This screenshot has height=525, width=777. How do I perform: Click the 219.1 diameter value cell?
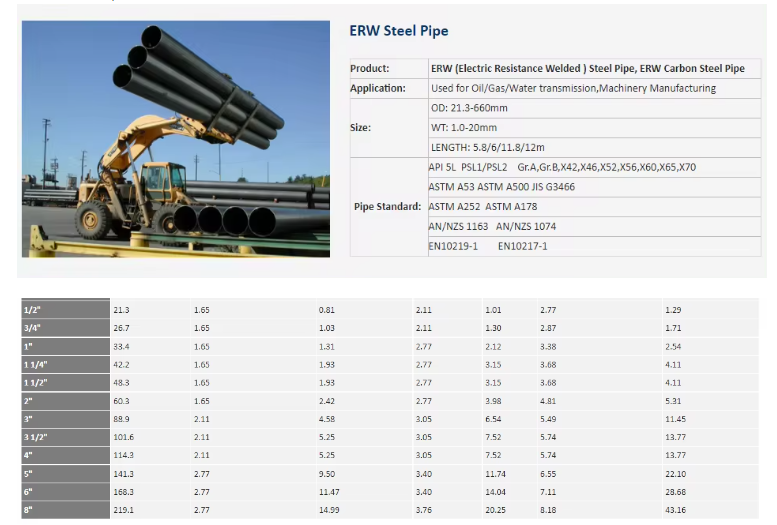coord(124,511)
